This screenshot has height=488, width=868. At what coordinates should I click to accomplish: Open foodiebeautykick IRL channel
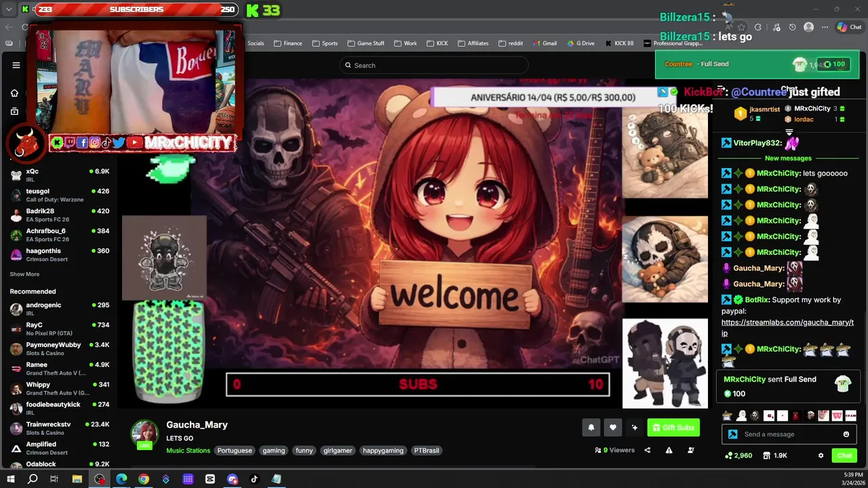coord(60,408)
